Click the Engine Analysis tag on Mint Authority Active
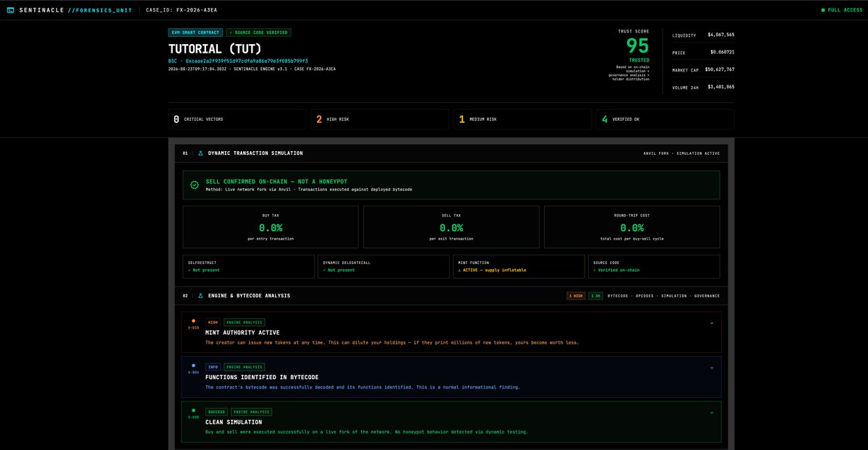 pyautogui.click(x=244, y=323)
